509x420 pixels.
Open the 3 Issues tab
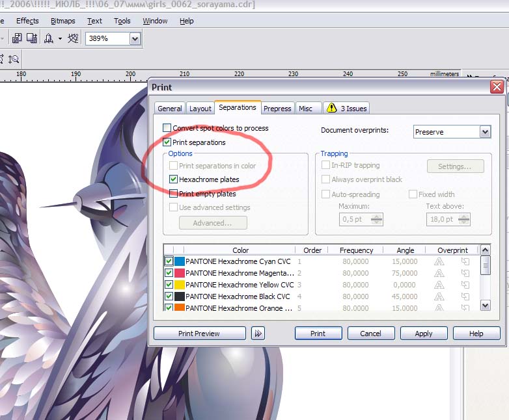point(346,108)
